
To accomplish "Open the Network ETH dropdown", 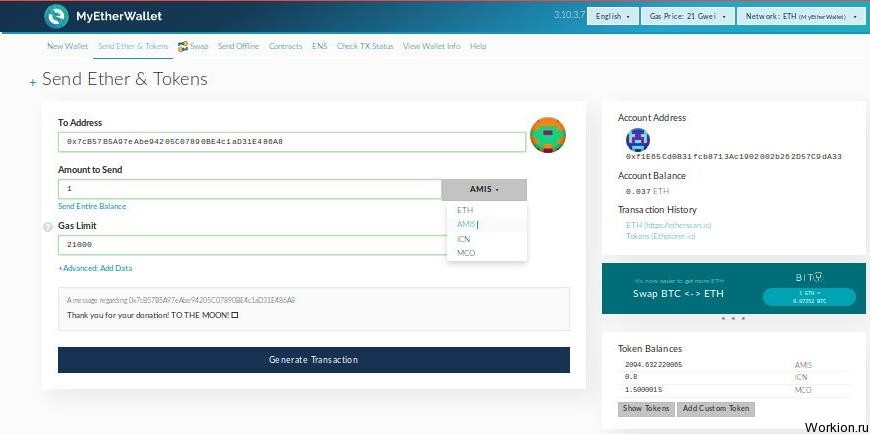I will pyautogui.click(x=801, y=16).
